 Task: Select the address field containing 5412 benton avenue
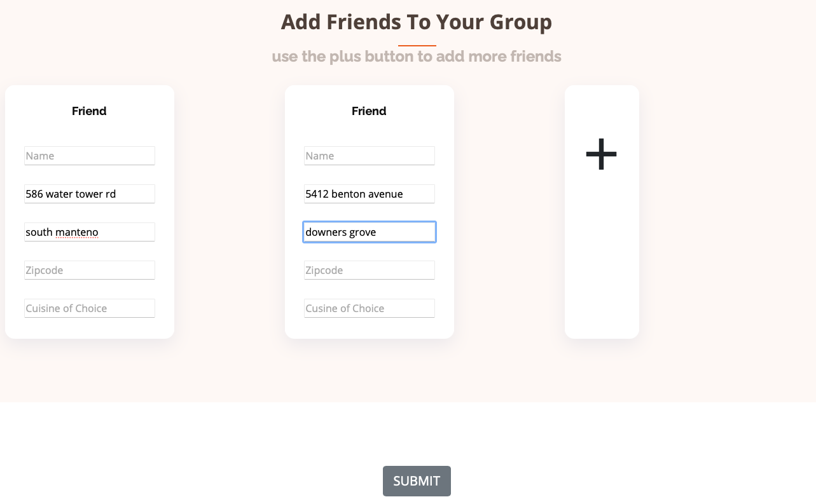pyautogui.click(x=369, y=193)
